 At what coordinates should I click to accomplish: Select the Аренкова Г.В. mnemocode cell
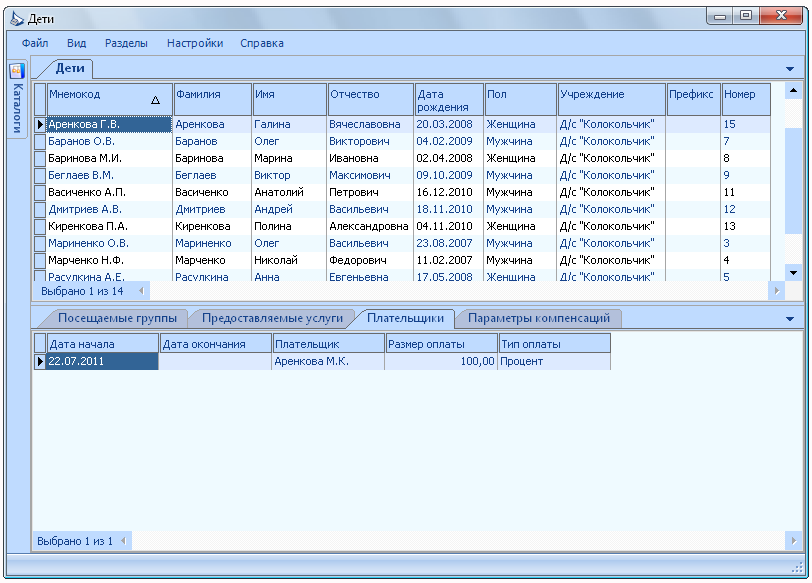109,124
